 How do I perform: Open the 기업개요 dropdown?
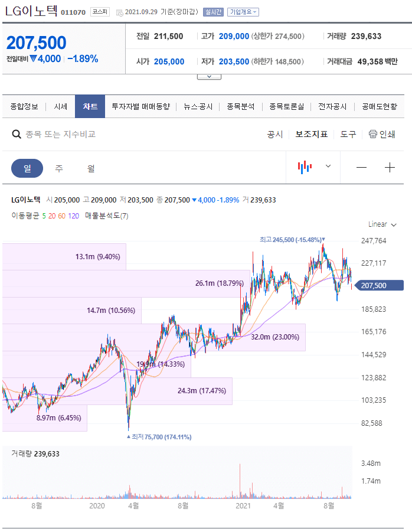click(x=243, y=12)
